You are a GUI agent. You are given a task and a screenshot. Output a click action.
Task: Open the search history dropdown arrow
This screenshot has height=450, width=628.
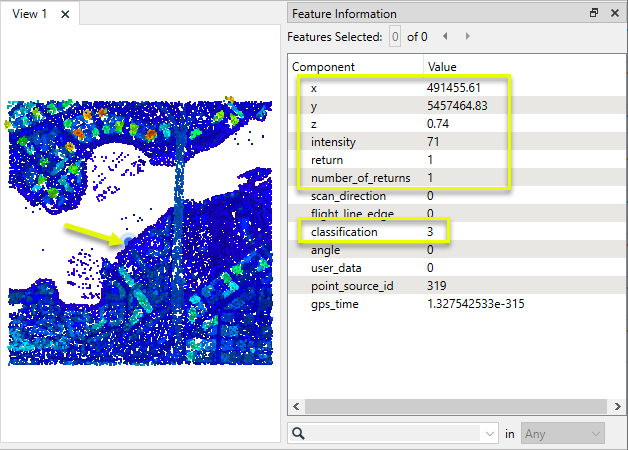coord(489,433)
